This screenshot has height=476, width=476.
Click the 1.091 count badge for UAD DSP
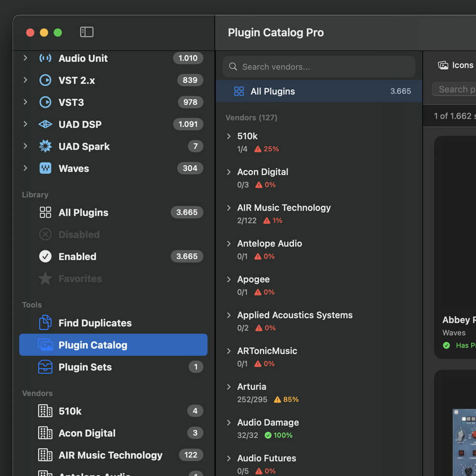[188, 124]
